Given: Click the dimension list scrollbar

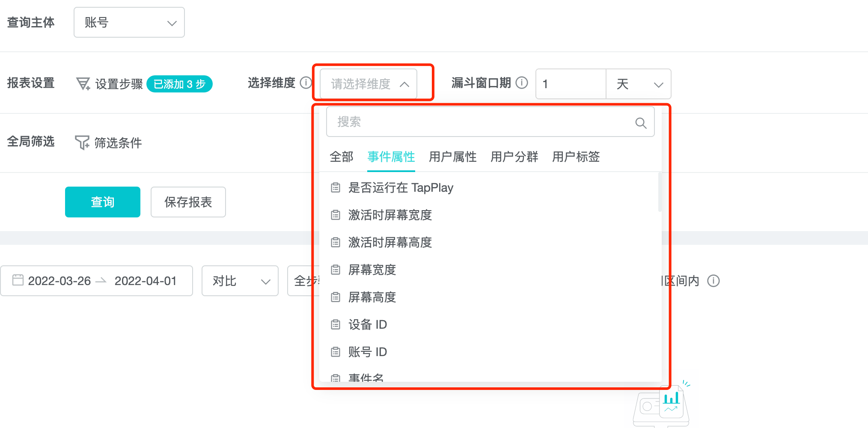Looking at the screenshot, I should (x=660, y=193).
